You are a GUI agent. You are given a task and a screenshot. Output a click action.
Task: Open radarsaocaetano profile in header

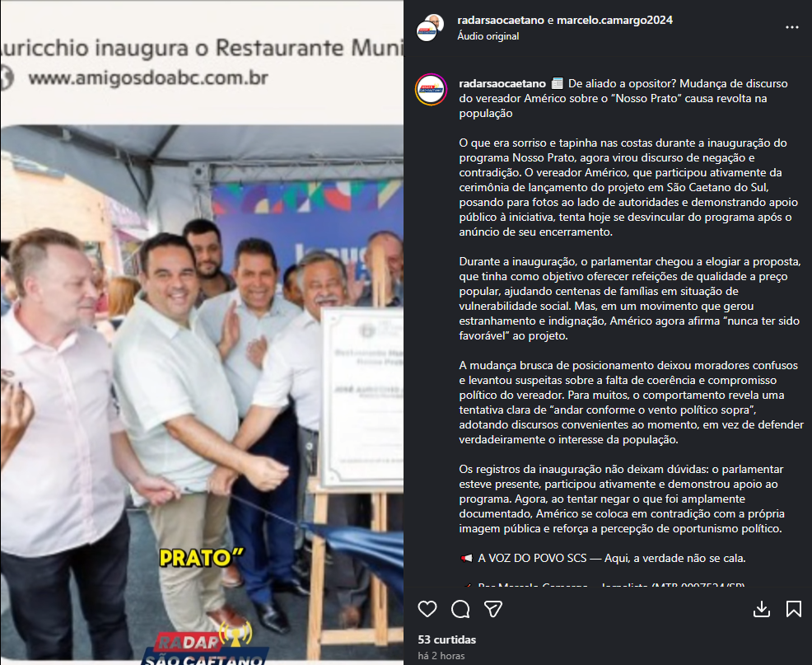(x=500, y=21)
